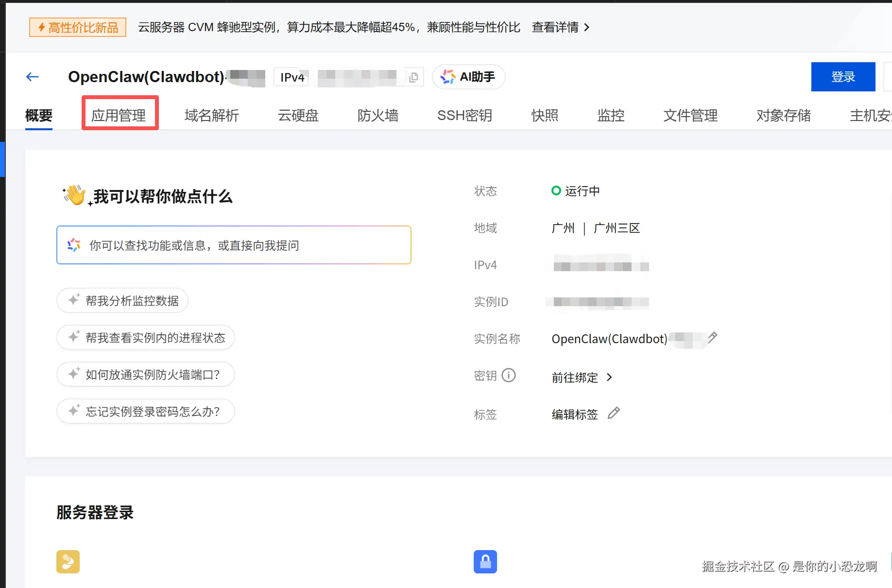Click the AI question input field
The width and height of the screenshot is (892, 588).
(234, 245)
